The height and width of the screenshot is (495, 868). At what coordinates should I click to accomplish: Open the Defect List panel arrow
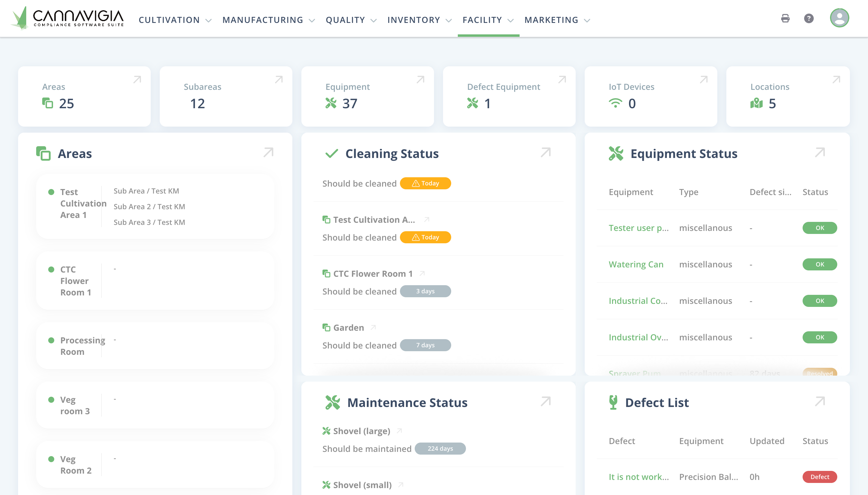coord(819,402)
